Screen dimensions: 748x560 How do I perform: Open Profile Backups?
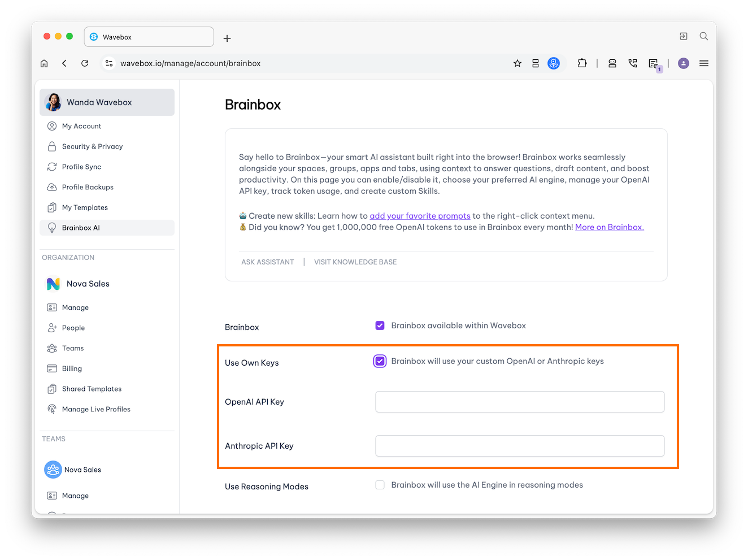pos(107,187)
